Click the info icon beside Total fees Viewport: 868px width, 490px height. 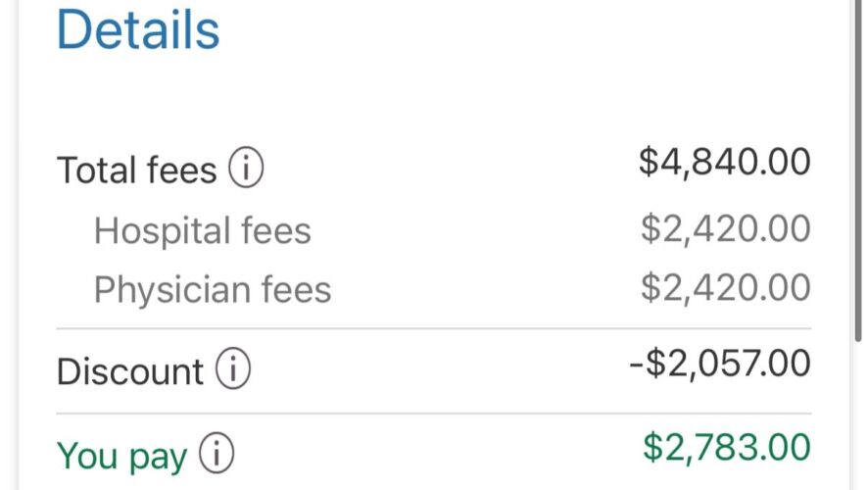coord(246,171)
